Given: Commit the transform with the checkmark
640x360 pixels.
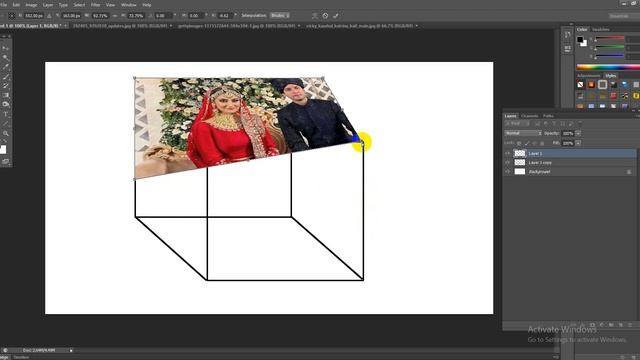Looking at the screenshot, I should [x=336, y=16].
